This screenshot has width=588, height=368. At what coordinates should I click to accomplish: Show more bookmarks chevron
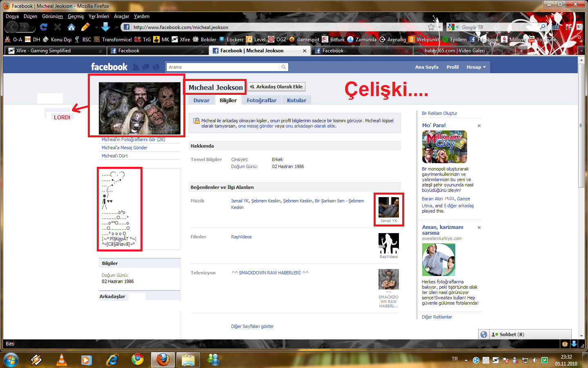click(582, 40)
